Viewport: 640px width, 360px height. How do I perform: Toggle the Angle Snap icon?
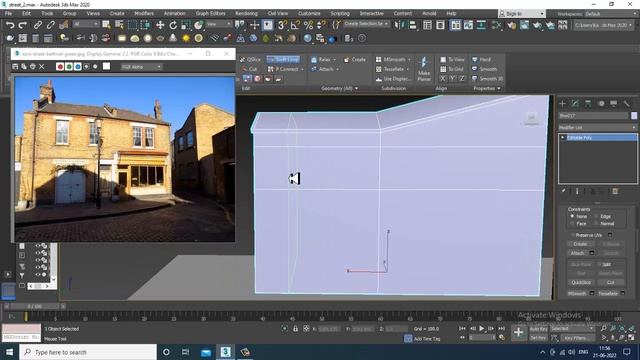[x=295, y=25]
